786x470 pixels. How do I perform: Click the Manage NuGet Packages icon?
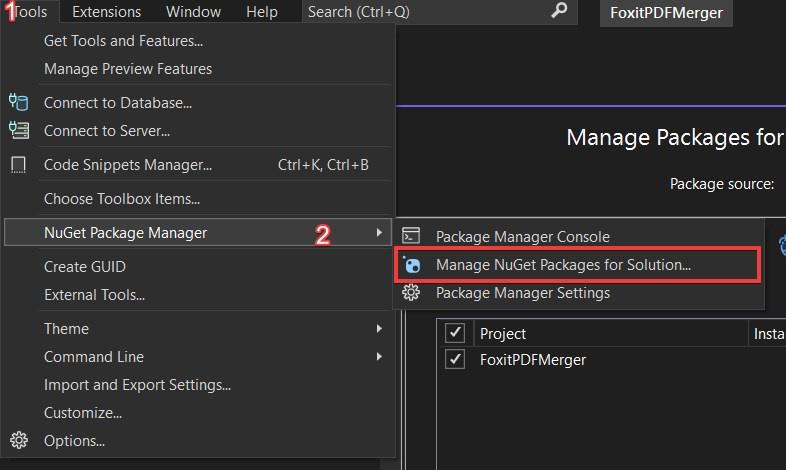point(412,265)
